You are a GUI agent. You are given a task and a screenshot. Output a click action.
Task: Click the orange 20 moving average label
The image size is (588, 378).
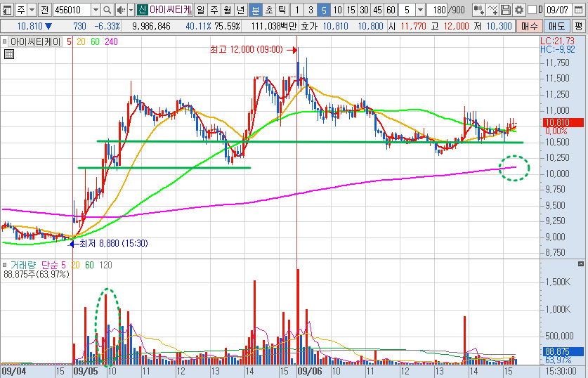(x=81, y=41)
